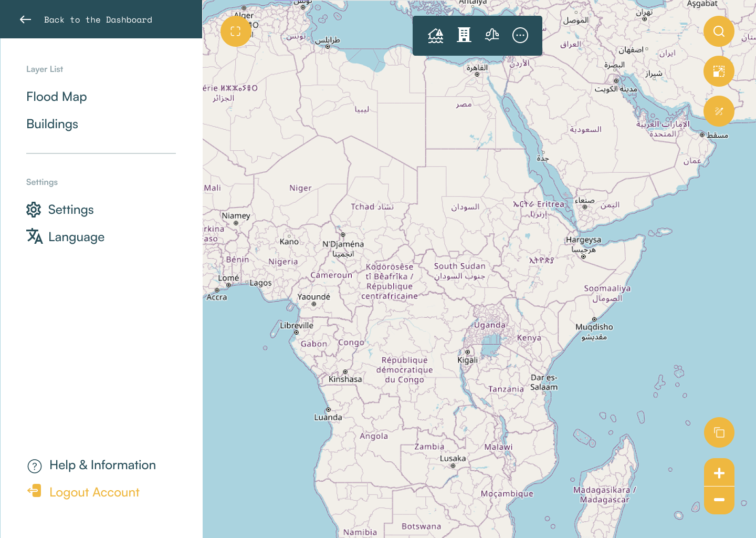Click the yellow fullscreen expand button

(236, 32)
